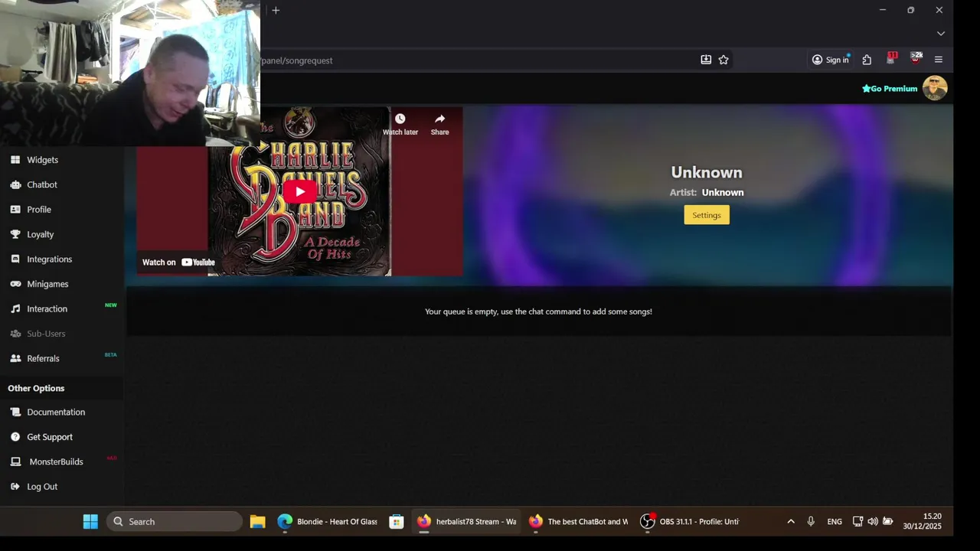Image resolution: width=980 pixels, height=551 pixels.
Task: Play the Charlie Daniels Band video
Action: point(299,191)
